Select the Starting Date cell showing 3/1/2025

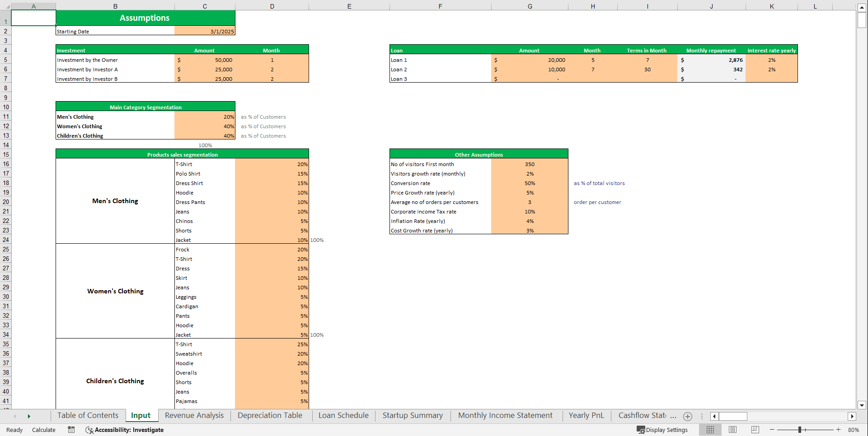click(205, 31)
